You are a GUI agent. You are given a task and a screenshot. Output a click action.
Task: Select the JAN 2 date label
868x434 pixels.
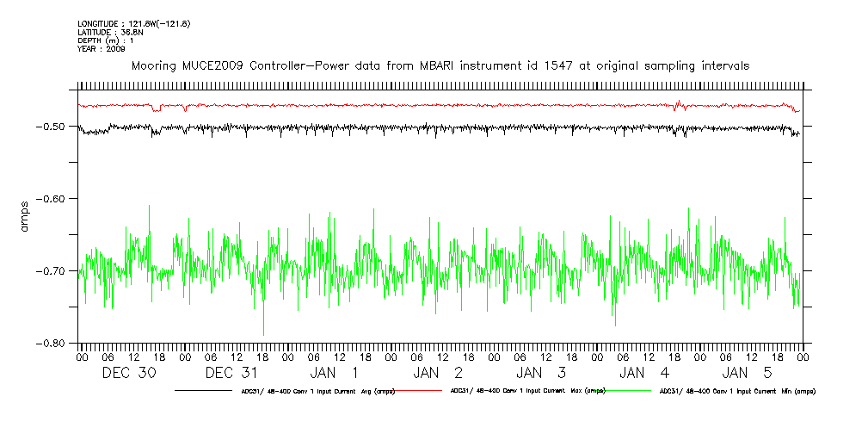pos(439,373)
